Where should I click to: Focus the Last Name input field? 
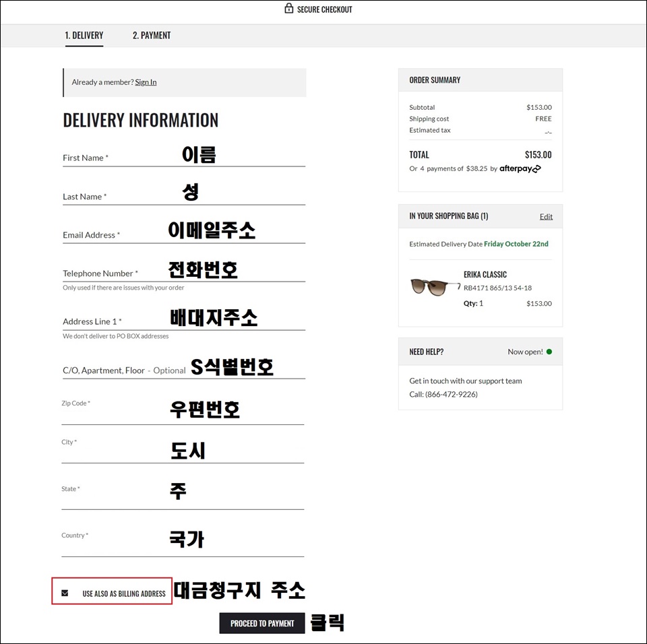[184, 195]
